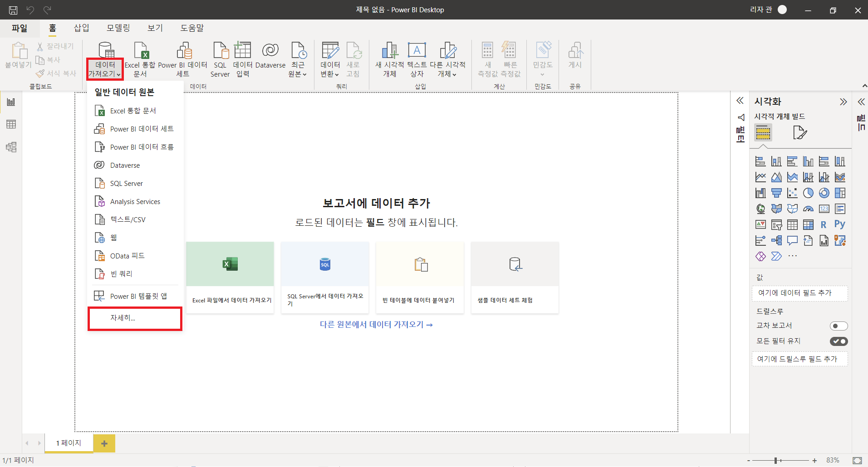The height and width of the screenshot is (467, 868).
Task: Click 다른 원본에서 데이터 가져오기 link
Action: (376, 325)
